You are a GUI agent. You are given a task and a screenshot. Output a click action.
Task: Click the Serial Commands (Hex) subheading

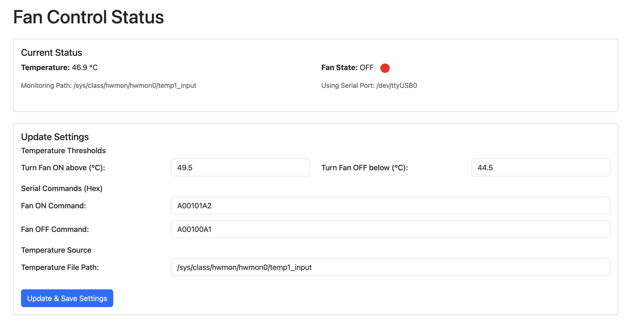(61, 188)
